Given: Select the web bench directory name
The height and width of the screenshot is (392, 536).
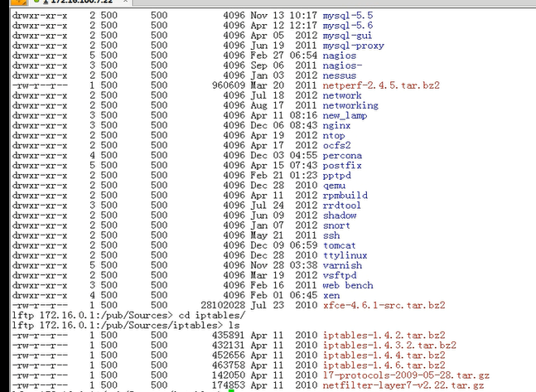Looking at the screenshot, I should coord(348,285).
